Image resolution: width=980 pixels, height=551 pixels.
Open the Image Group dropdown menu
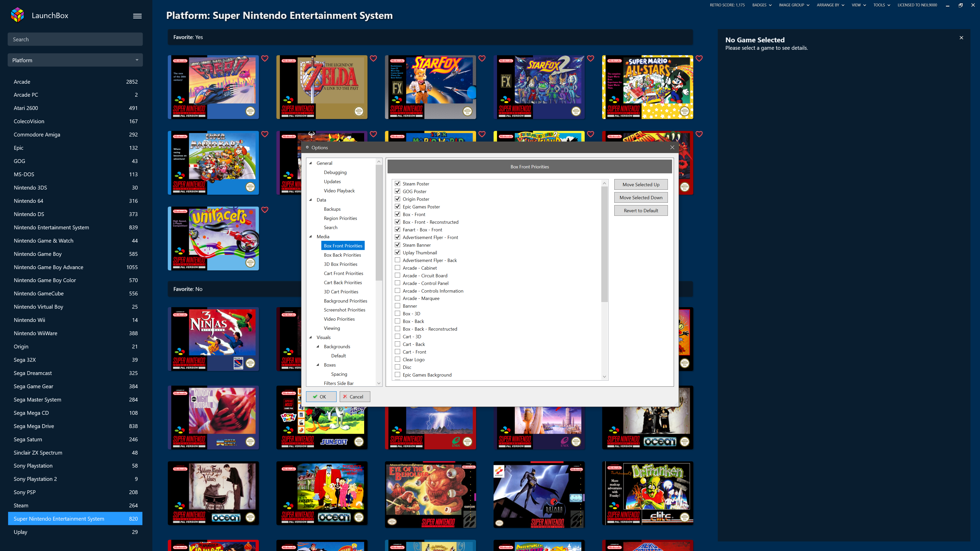coord(794,5)
